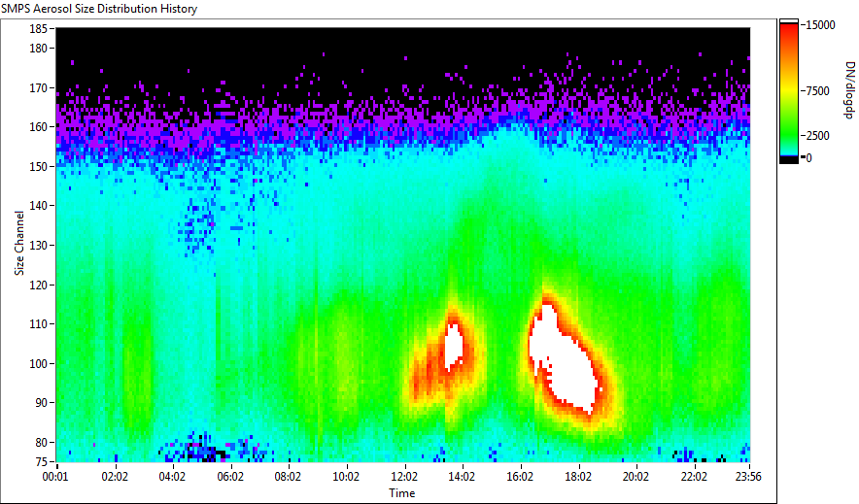Click the 130 size channel axis value
Screen dimensions: 859x504
[x=39, y=245]
